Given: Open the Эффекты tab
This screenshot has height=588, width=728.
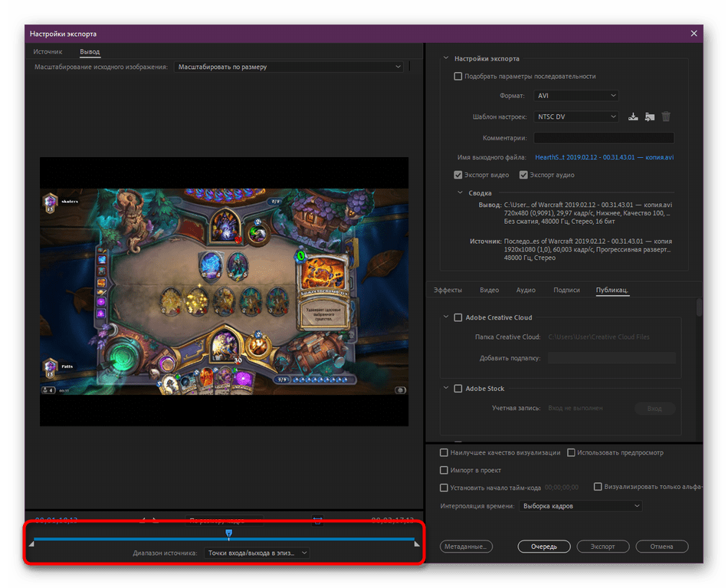Looking at the screenshot, I should [448, 290].
